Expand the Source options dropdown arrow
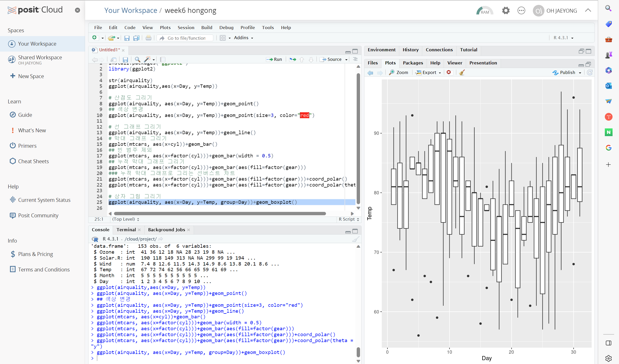 click(346, 60)
